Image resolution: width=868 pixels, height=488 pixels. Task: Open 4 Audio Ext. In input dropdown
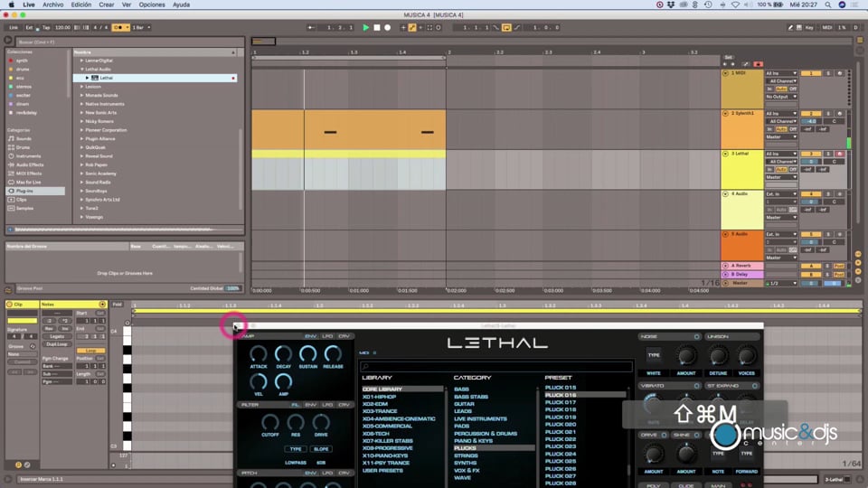point(781,194)
